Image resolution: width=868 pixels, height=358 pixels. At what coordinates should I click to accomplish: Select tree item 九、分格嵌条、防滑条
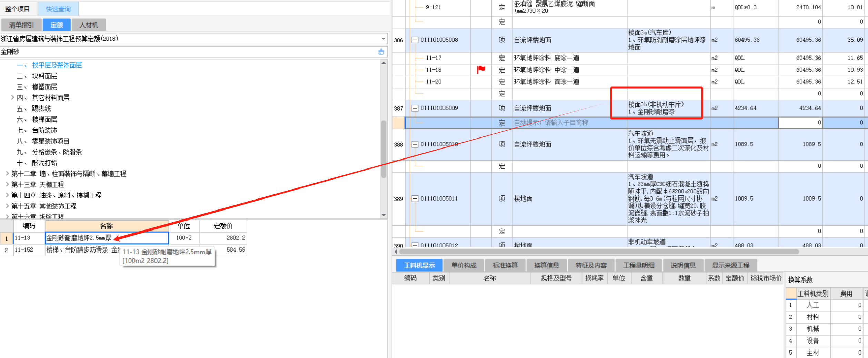(49, 152)
